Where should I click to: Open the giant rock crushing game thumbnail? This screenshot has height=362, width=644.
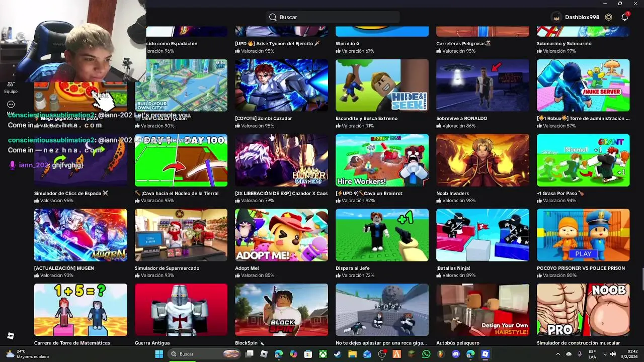tap(382, 310)
